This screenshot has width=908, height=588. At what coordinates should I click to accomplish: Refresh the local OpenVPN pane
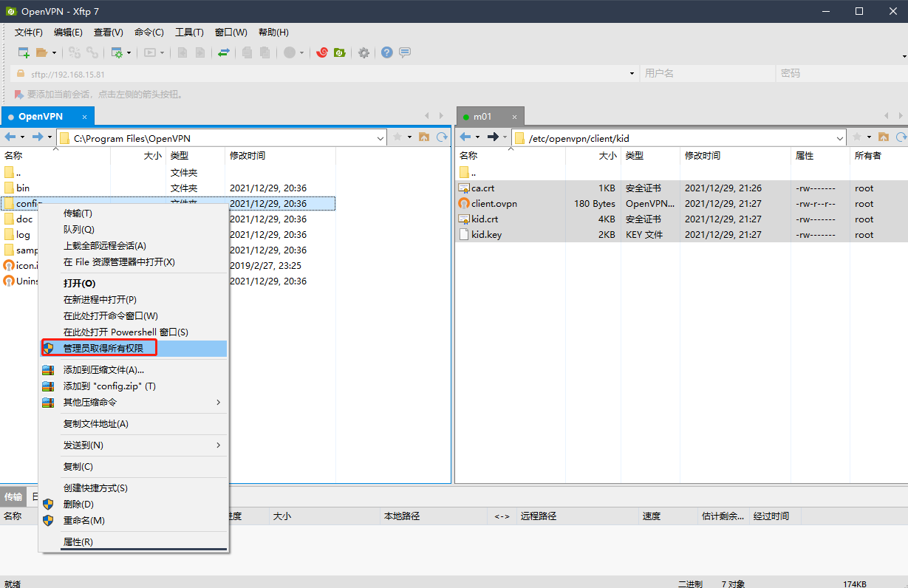[x=442, y=137]
